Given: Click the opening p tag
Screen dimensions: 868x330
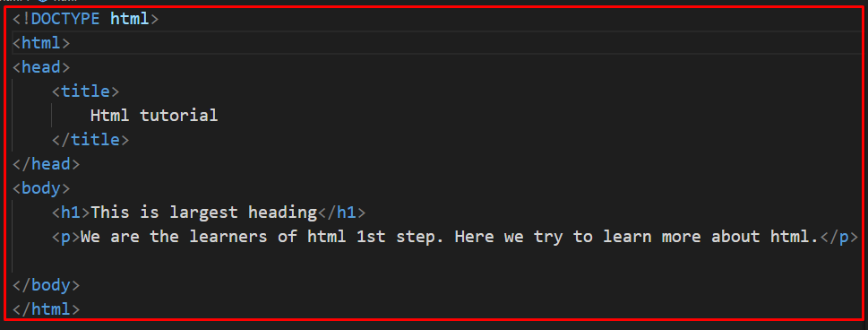Looking at the screenshot, I should [x=66, y=237].
